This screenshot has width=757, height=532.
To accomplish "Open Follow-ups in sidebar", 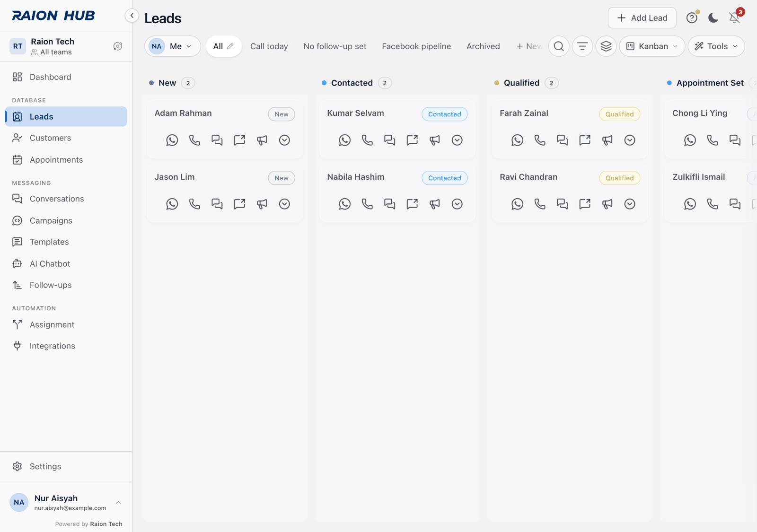I will click(66, 285).
